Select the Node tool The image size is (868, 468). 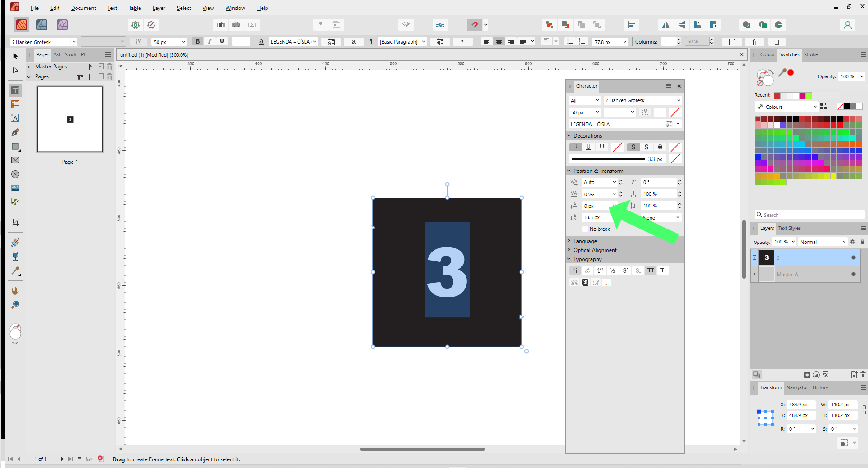(15, 70)
